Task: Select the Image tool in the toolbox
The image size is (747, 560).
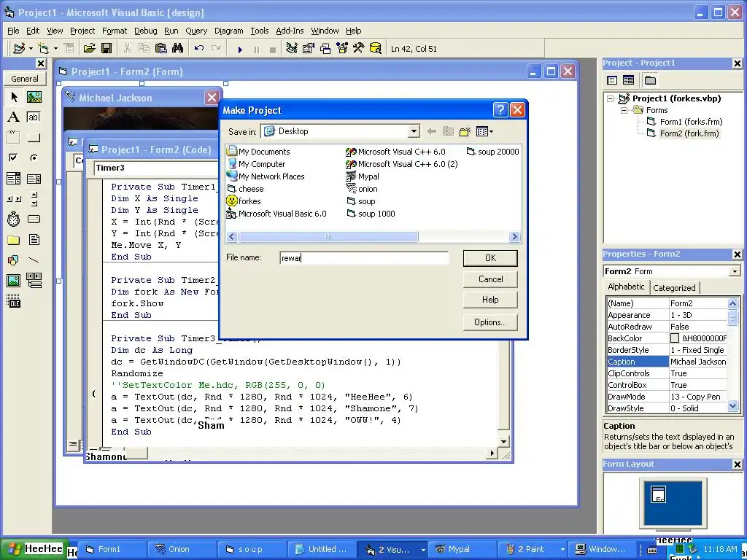Action: pyautogui.click(x=14, y=281)
